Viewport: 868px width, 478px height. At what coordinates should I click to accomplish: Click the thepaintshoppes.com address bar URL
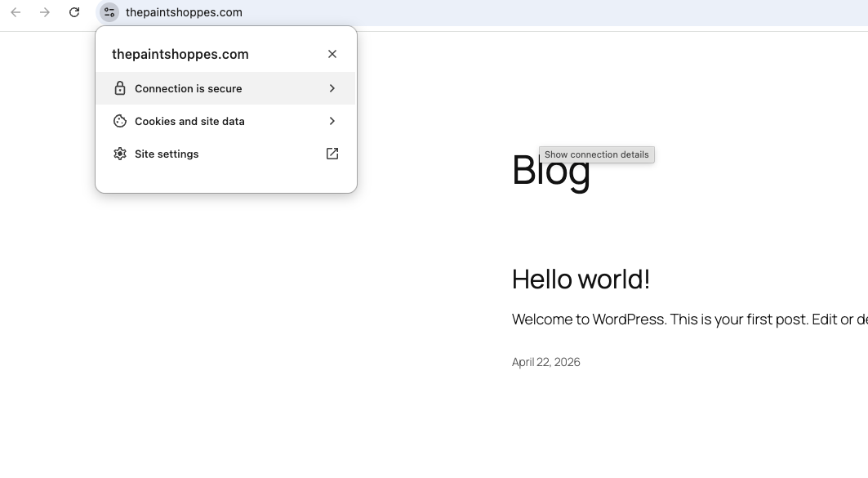(x=184, y=12)
